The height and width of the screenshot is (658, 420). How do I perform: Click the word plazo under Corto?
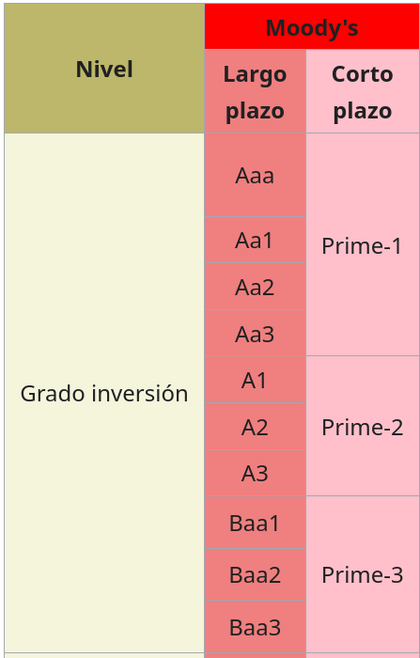(363, 112)
